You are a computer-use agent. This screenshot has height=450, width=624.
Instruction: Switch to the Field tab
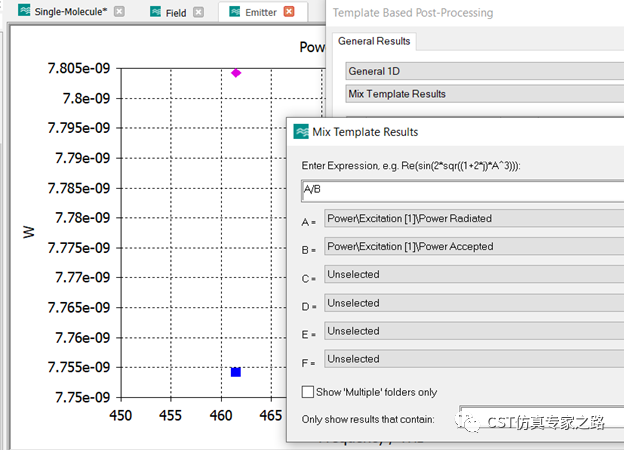pyautogui.click(x=175, y=12)
